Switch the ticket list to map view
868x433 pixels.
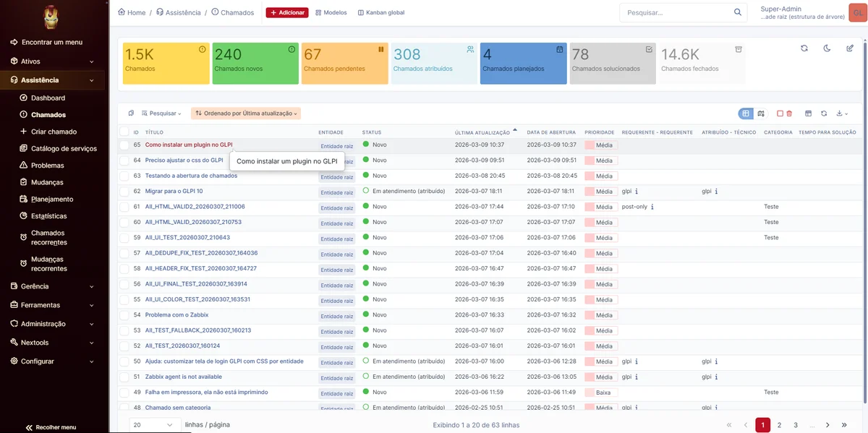tap(761, 113)
